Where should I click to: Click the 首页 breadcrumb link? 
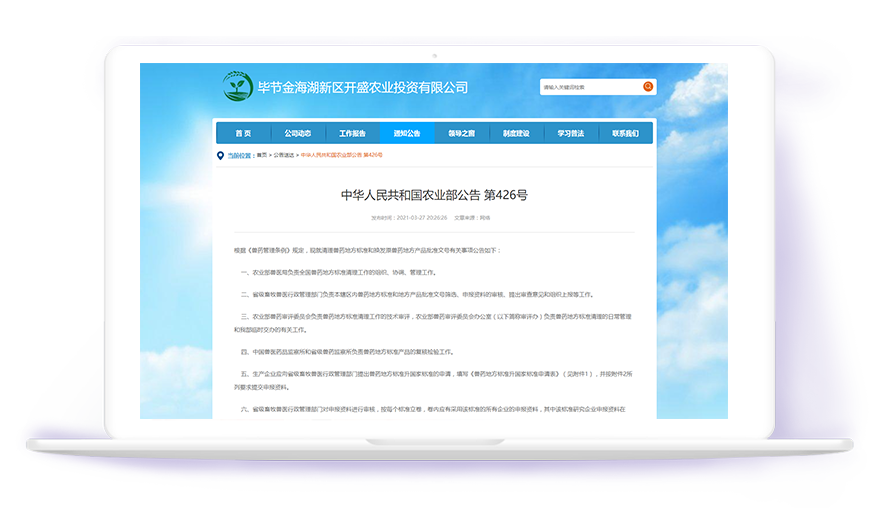point(261,156)
